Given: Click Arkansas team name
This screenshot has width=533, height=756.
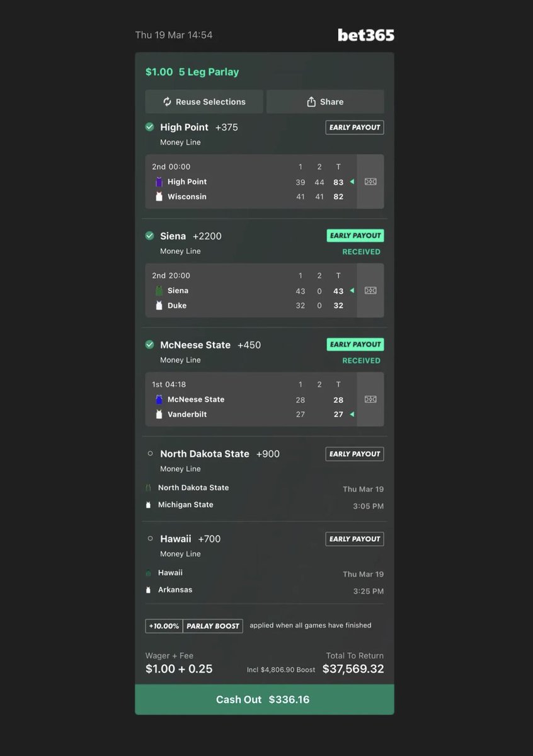Looking at the screenshot, I should (x=175, y=590).
